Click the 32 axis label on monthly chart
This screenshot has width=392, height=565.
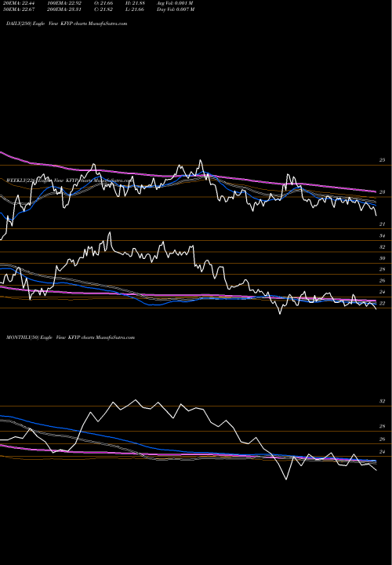pos(383,401)
